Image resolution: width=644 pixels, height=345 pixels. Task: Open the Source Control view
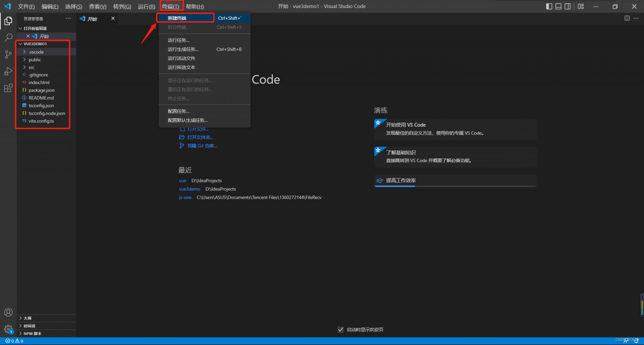tap(8, 54)
